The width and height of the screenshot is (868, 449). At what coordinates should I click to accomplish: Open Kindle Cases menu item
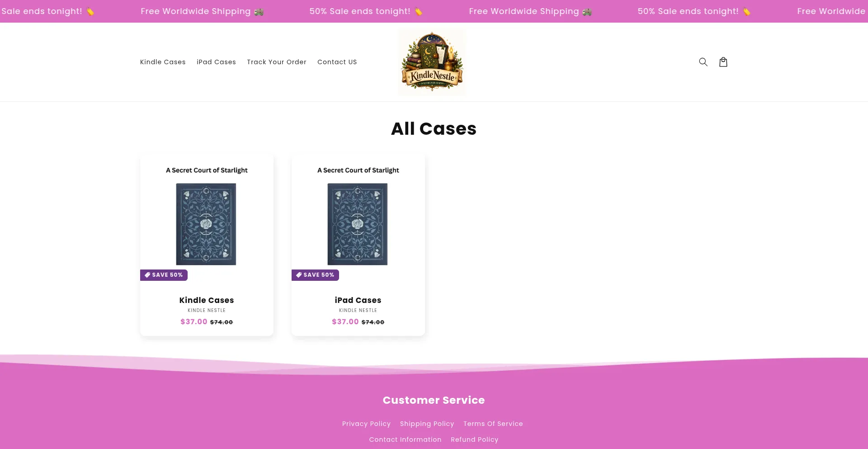(x=163, y=62)
